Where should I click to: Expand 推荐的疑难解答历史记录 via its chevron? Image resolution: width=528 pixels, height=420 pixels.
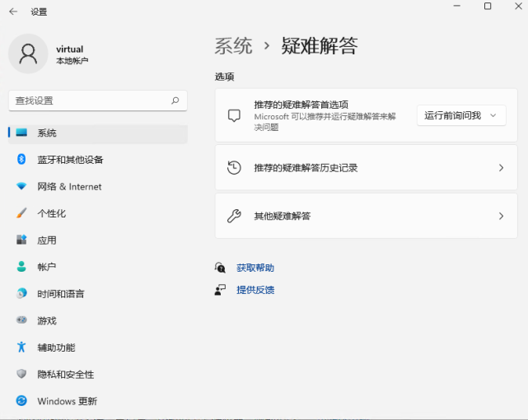501,168
